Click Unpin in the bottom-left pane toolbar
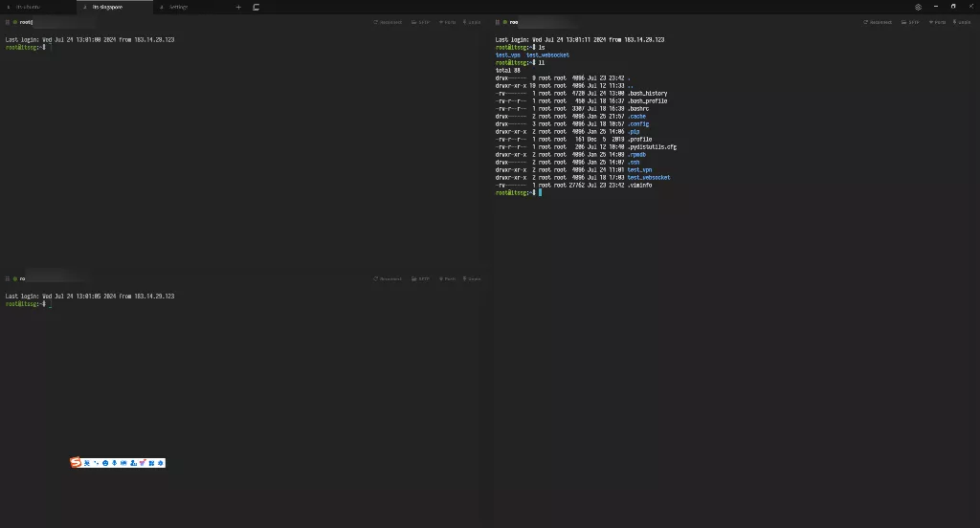This screenshot has height=528, width=980. 472,278
